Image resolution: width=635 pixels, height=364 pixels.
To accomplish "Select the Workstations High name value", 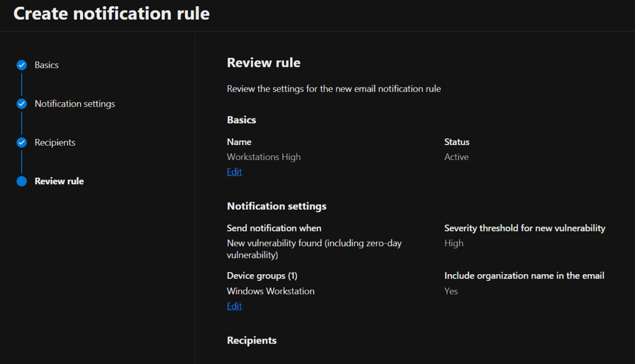I will click(x=264, y=157).
